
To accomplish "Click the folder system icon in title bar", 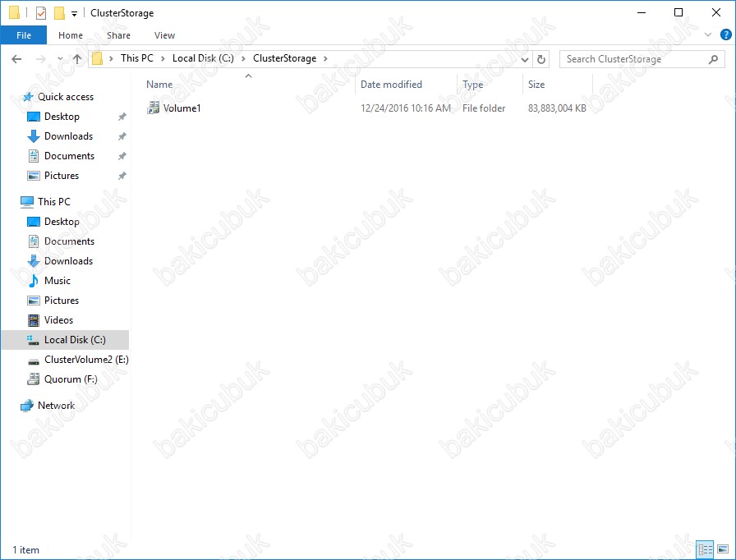I will coord(15,12).
